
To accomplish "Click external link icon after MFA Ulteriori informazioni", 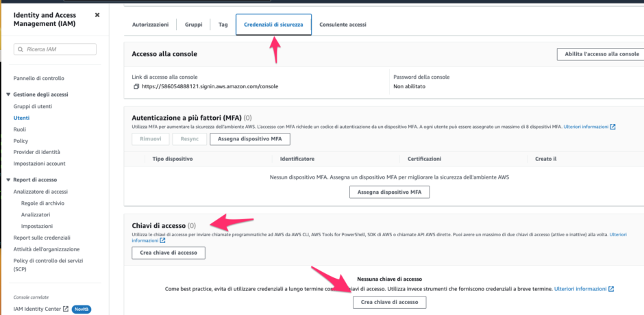I will click(x=612, y=127).
